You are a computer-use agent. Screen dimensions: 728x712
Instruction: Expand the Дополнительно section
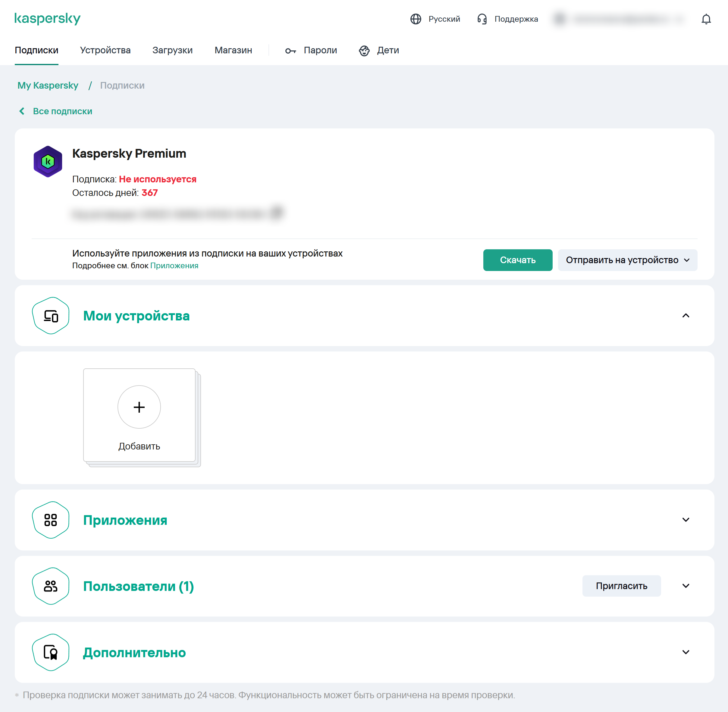(x=686, y=652)
